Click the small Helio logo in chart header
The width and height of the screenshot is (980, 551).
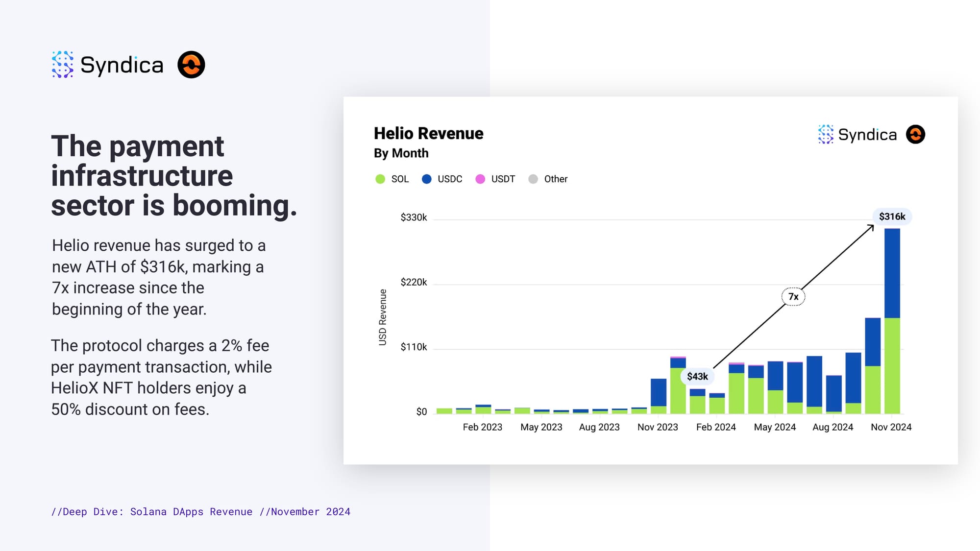(915, 134)
